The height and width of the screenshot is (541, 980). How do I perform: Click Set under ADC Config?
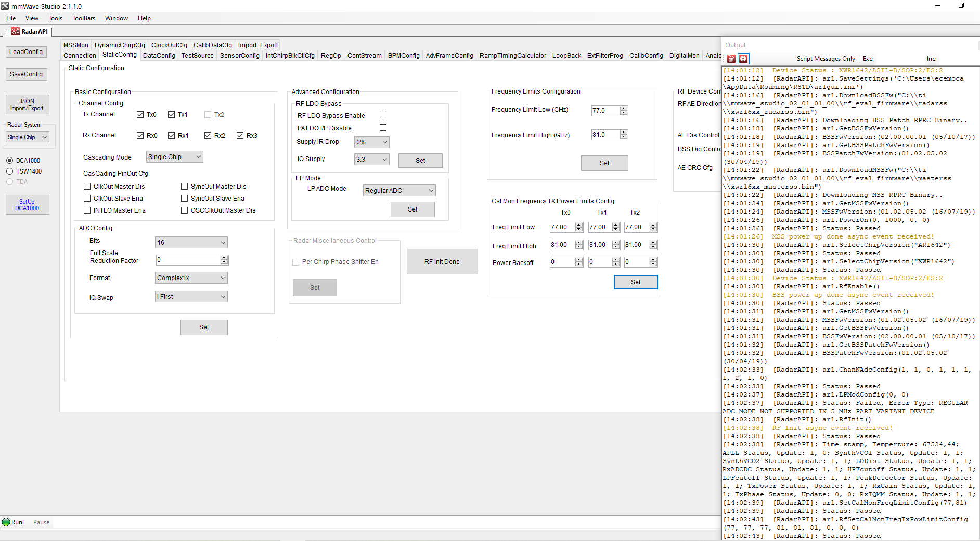click(x=204, y=327)
